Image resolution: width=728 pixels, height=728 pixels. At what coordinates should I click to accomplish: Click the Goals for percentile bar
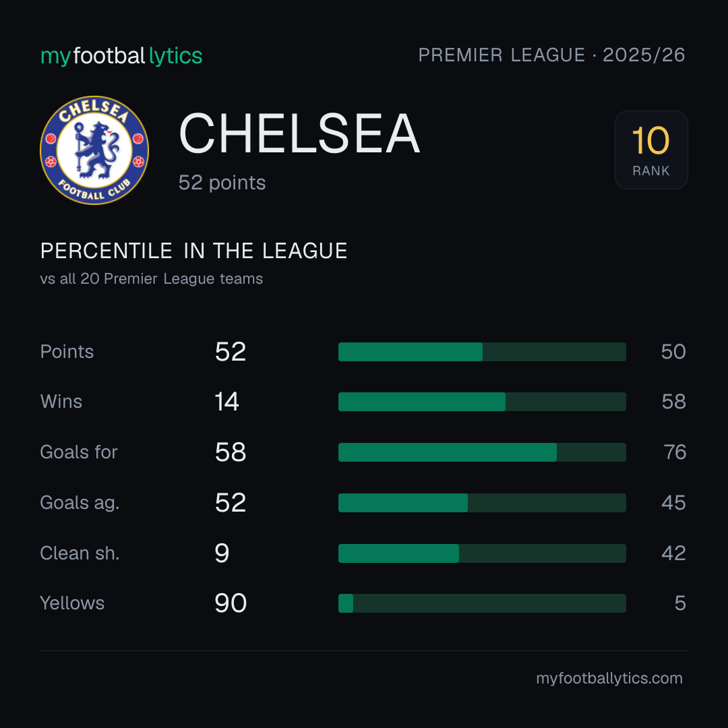point(482,452)
